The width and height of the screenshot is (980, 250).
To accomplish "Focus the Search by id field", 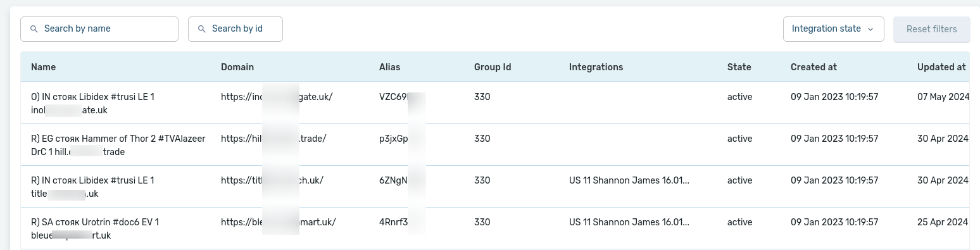I will 236,29.
